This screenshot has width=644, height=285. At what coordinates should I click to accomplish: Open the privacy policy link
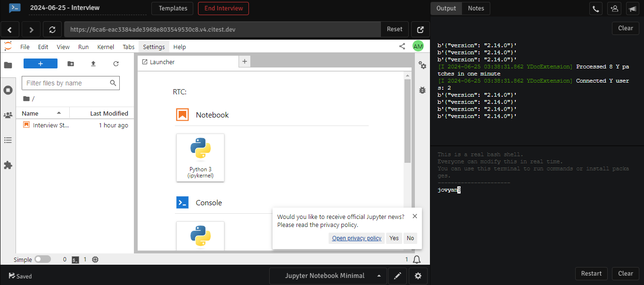(x=356, y=238)
